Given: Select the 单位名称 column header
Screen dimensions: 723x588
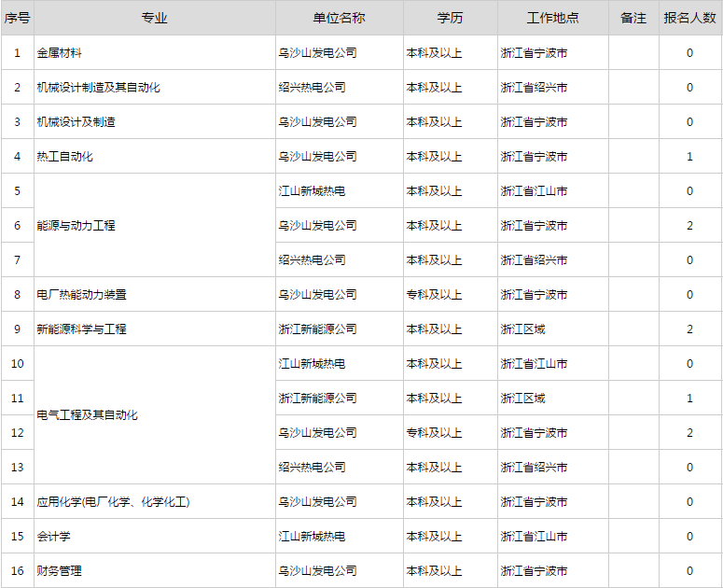Looking at the screenshot, I should pos(339,18).
